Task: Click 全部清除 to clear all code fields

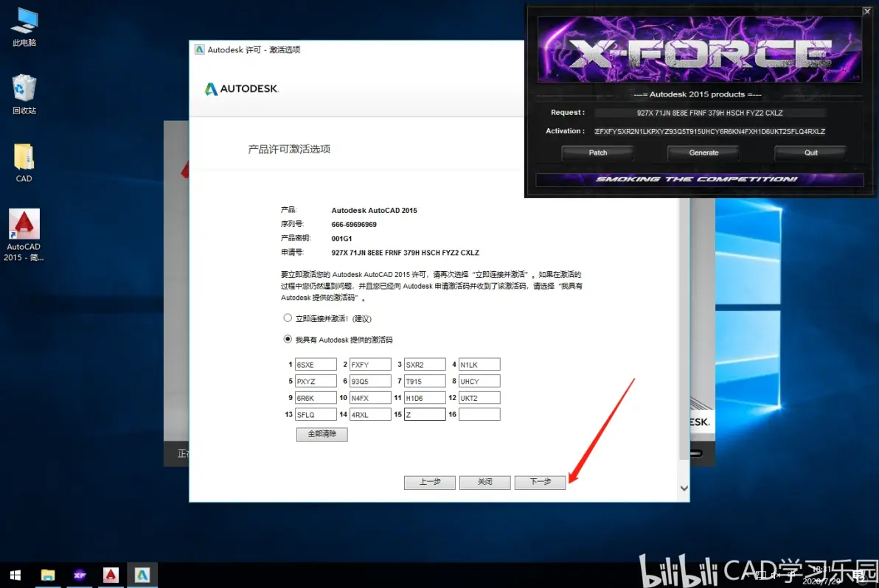Action: pos(322,434)
